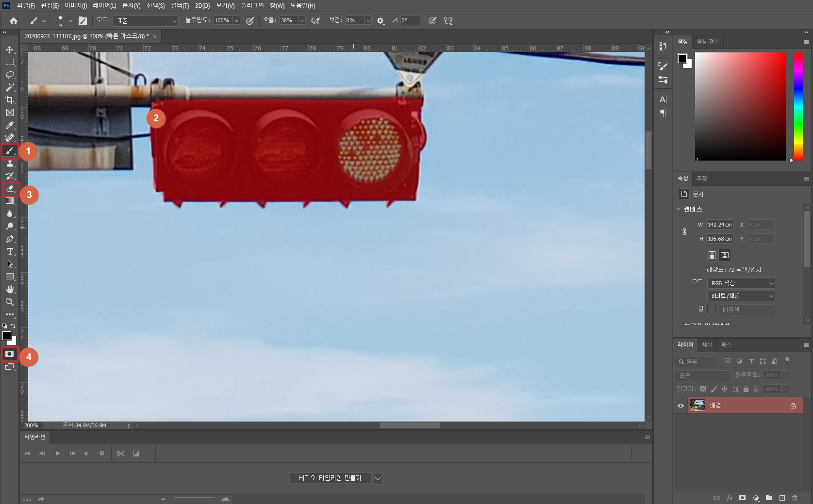Add layer mask button in Layers panel
The image size is (813, 504).
[742, 498]
